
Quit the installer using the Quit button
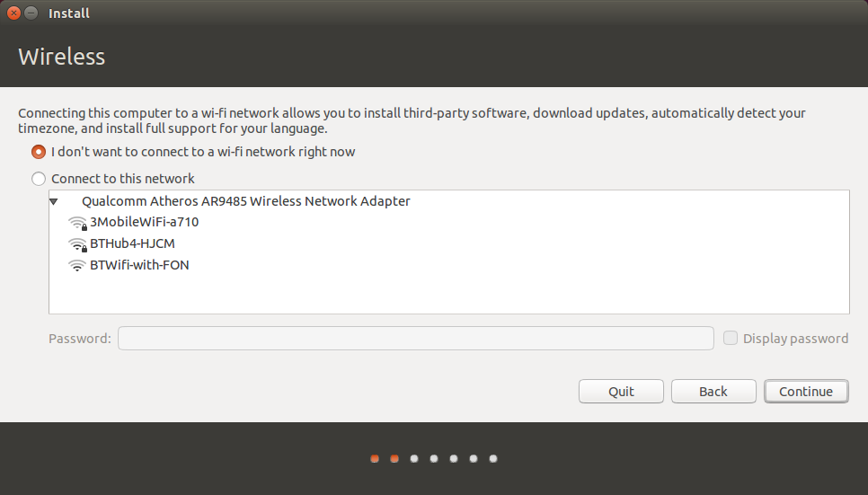(621, 392)
